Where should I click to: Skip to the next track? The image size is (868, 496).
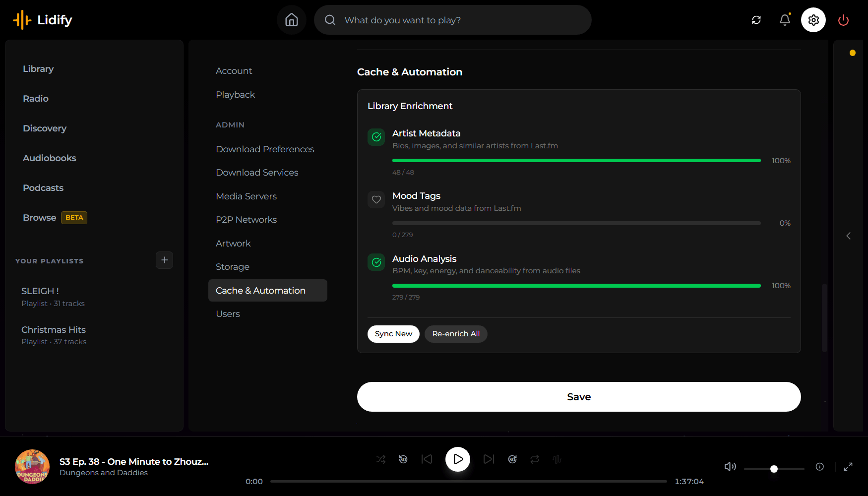coord(489,459)
